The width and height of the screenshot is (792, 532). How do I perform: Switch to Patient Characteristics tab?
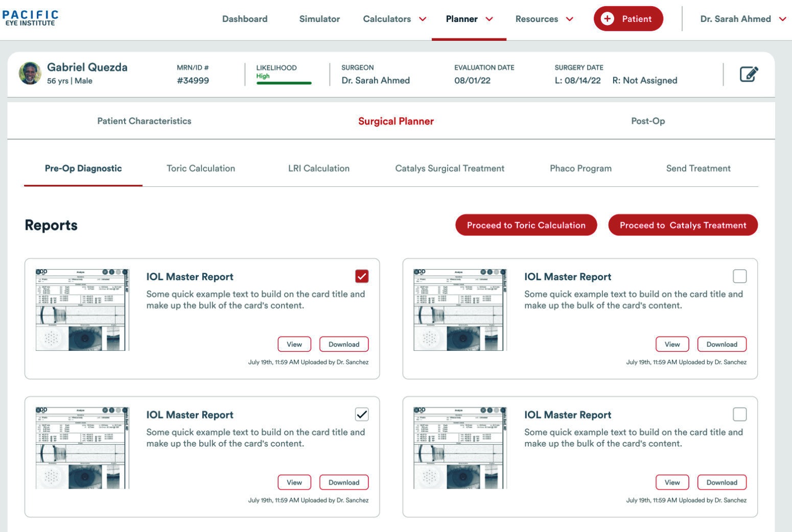click(x=144, y=121)
